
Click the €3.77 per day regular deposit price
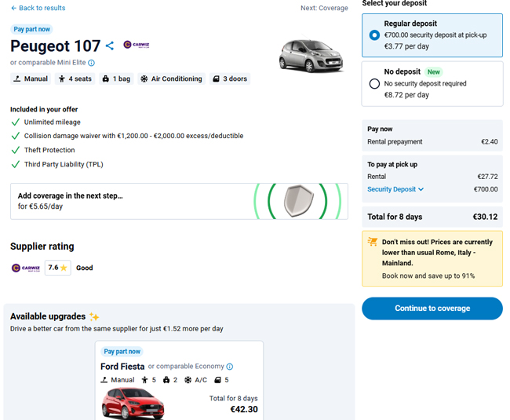coord(406,46)
